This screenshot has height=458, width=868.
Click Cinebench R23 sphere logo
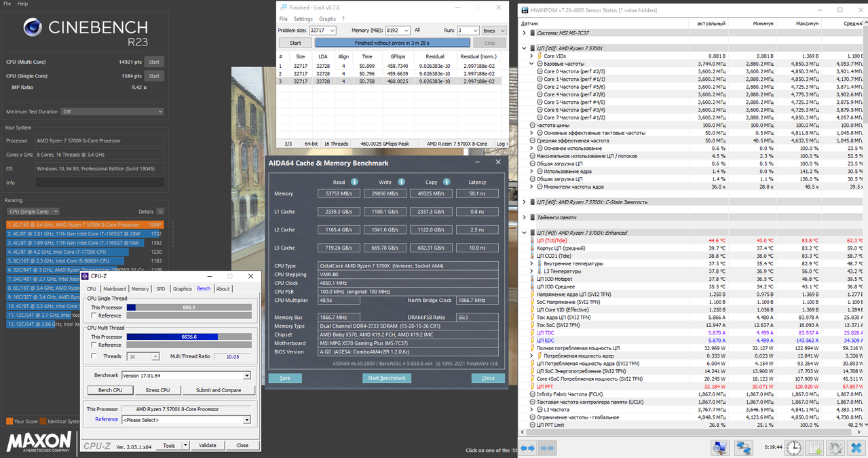click(33, 28)
